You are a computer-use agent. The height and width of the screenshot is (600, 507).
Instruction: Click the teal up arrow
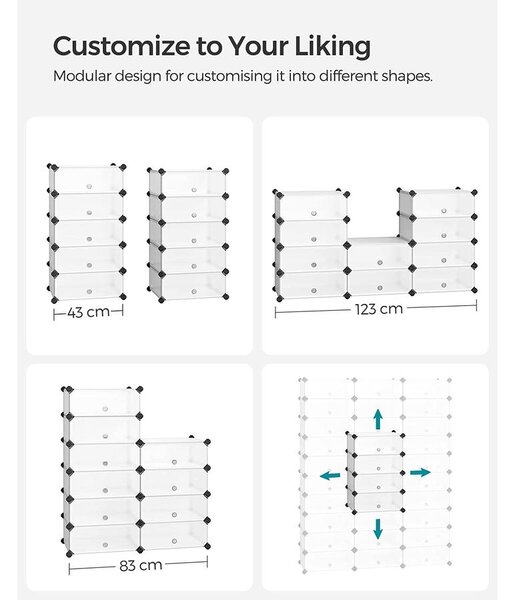coord(378,419)
